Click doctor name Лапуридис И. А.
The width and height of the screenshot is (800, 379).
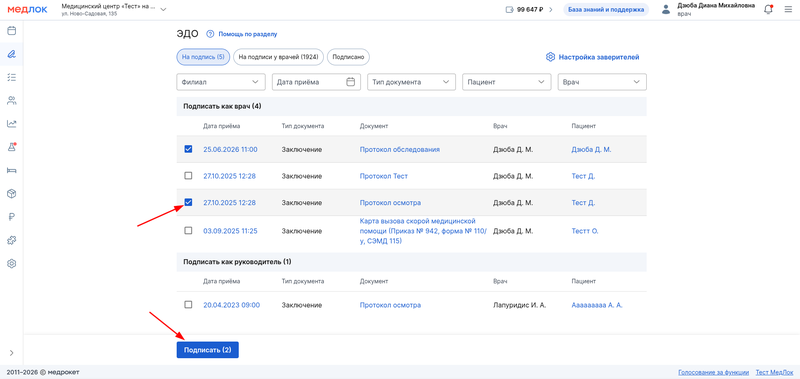pyautogui.click(x=519, y=305)
